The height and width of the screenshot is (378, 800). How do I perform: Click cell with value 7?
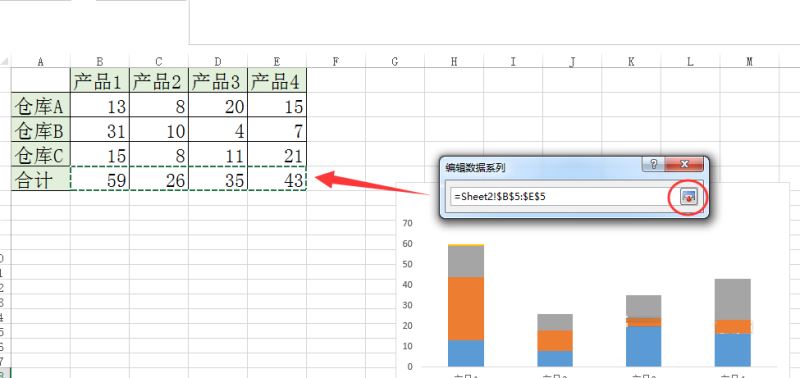(x=277, y=130)
